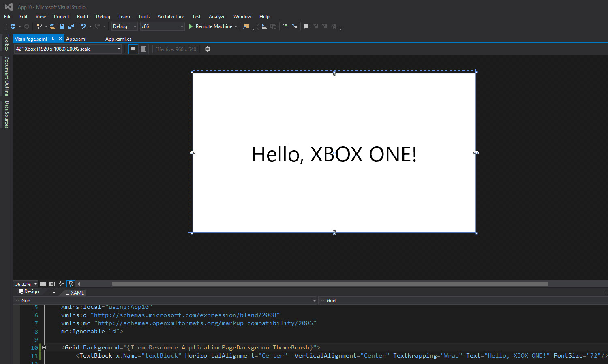
Task: Click the uncomment lines icon
Action: pos(294,26)
